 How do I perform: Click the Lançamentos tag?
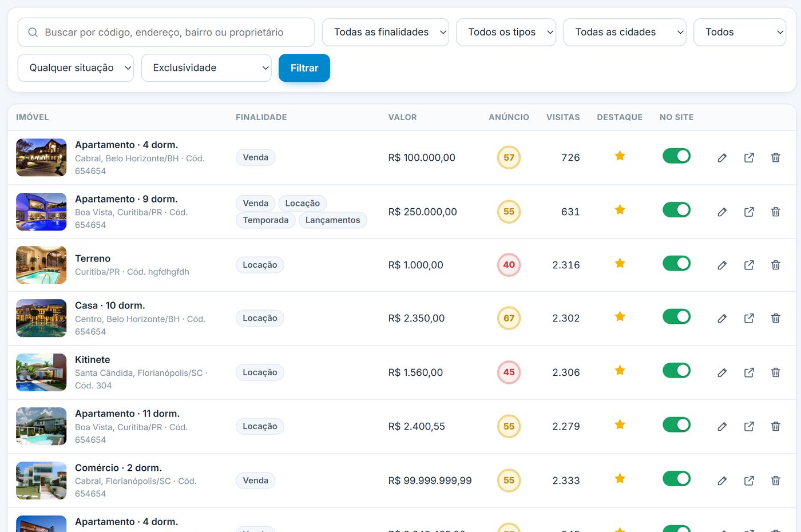[x=332, y=220]
